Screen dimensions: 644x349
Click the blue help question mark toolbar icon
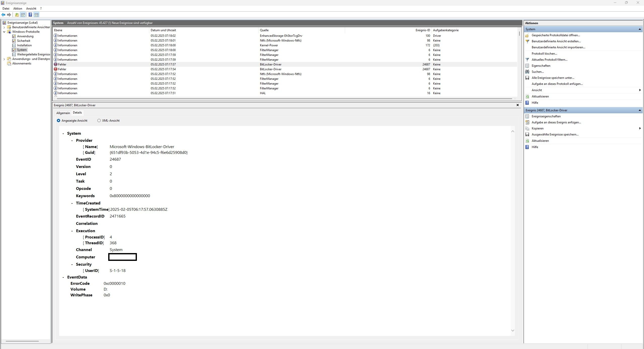click(30, 15)
